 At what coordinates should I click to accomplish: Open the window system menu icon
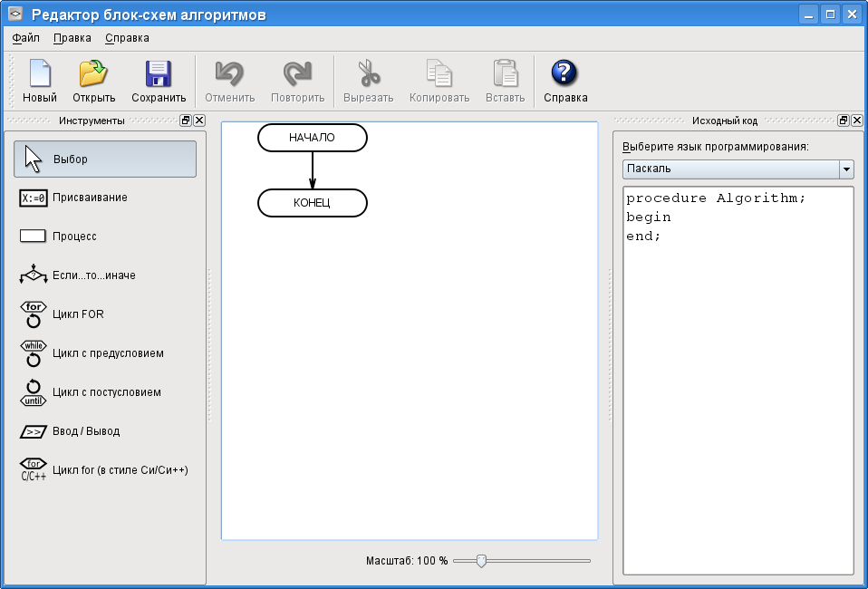click(x=15, y=14)
